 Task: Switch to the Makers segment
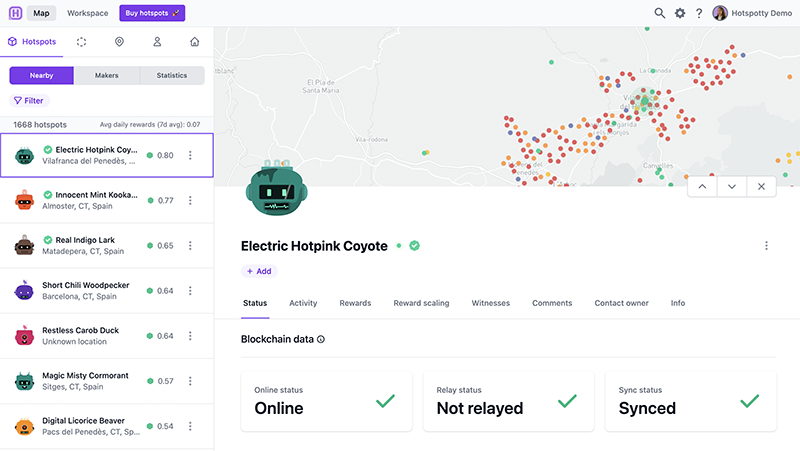tap(107, 75)
